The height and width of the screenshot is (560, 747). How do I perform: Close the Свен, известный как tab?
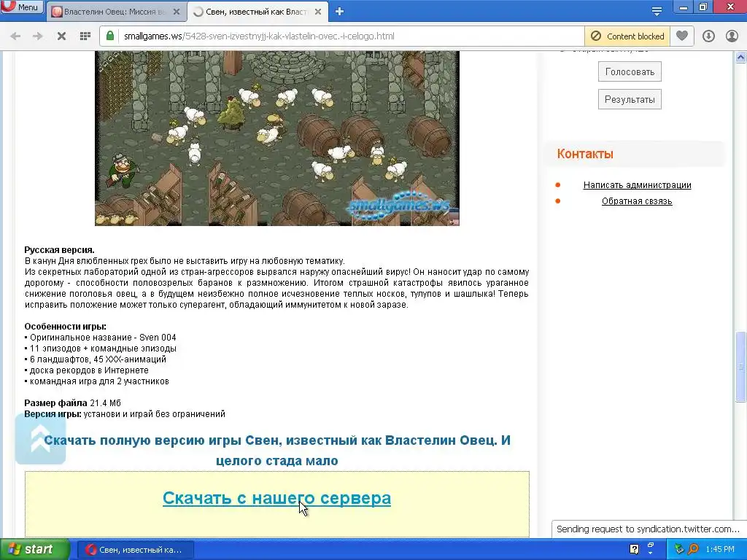coord(318,12)
